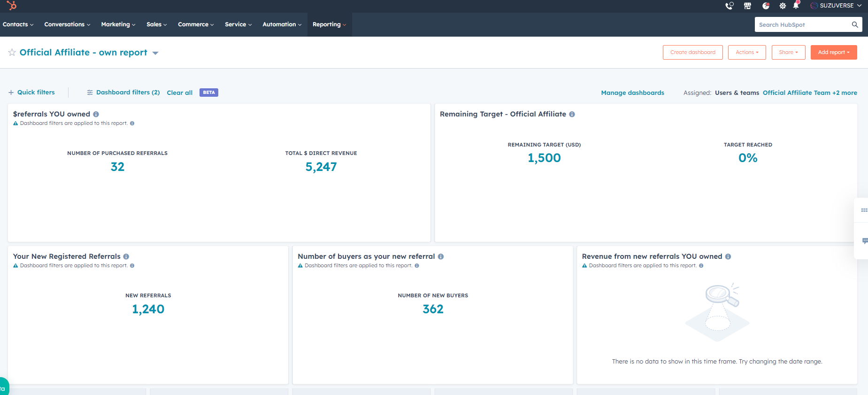This screenshot has height=395, width=868.
Task: Click the Create dashboard button
Action: coord(692,53)
